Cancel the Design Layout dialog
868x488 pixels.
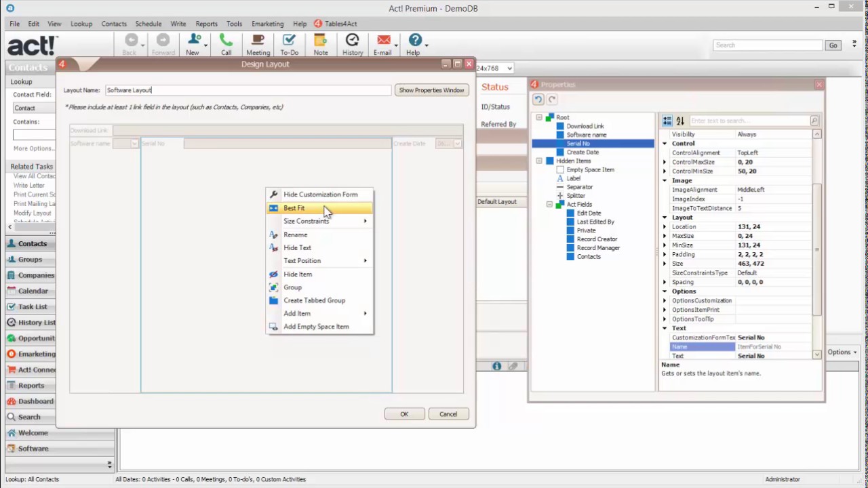point(448,414)
